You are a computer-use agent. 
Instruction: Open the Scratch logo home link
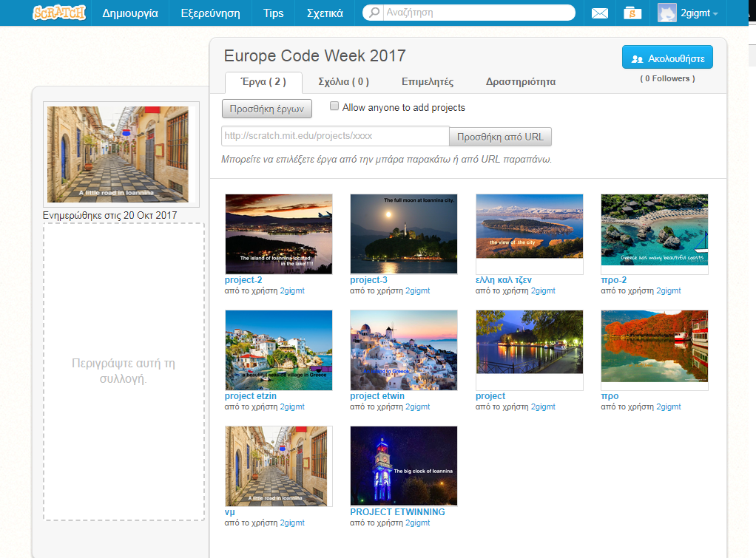pyautogui.click(x=59, y=13)
